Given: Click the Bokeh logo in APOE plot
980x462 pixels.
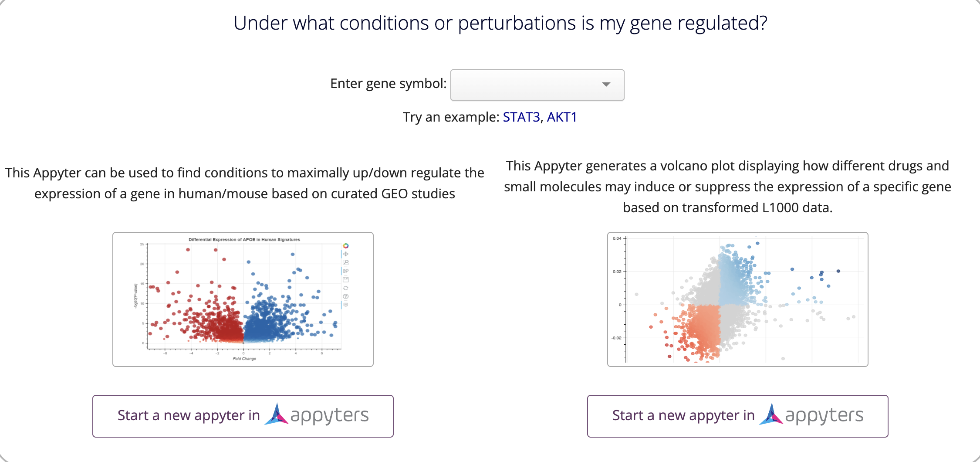Looking at the screenshot, I should 346,246.
